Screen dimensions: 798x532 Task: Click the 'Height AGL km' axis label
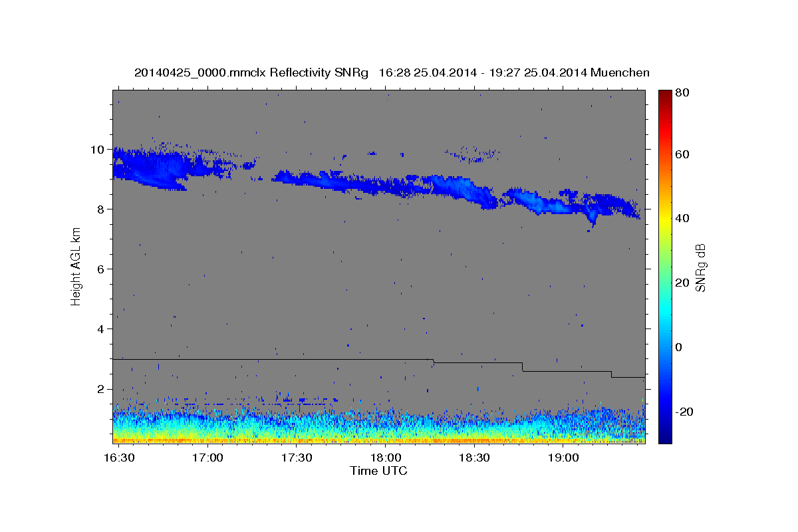(x=76, y=266)
